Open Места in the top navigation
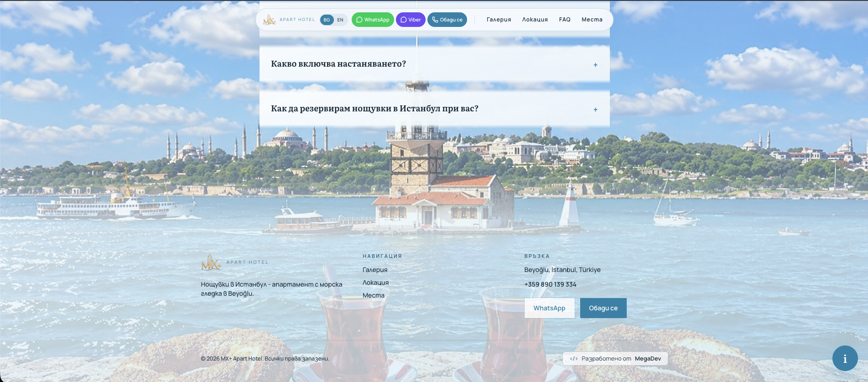This screenshot has height=382, width=868. (x=592, y=20)
